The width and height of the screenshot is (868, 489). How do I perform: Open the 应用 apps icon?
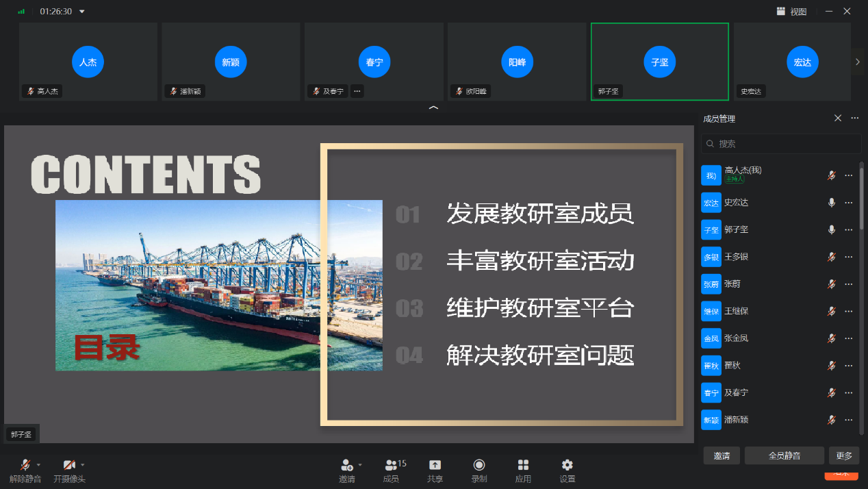(x=523, y=465)
